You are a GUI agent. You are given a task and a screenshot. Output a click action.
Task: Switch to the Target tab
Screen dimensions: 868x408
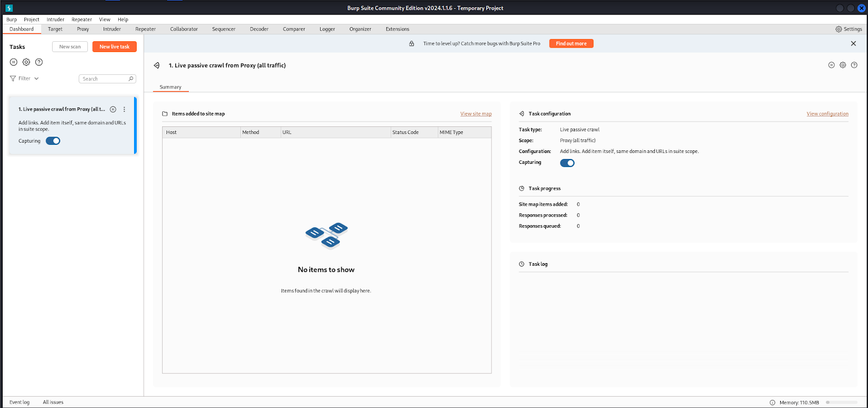[x=55, y=29]
